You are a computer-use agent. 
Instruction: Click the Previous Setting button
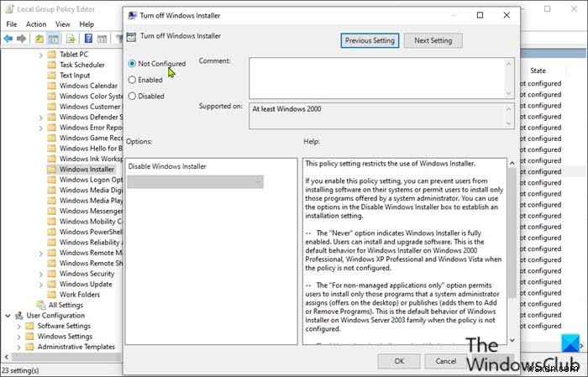370,40
